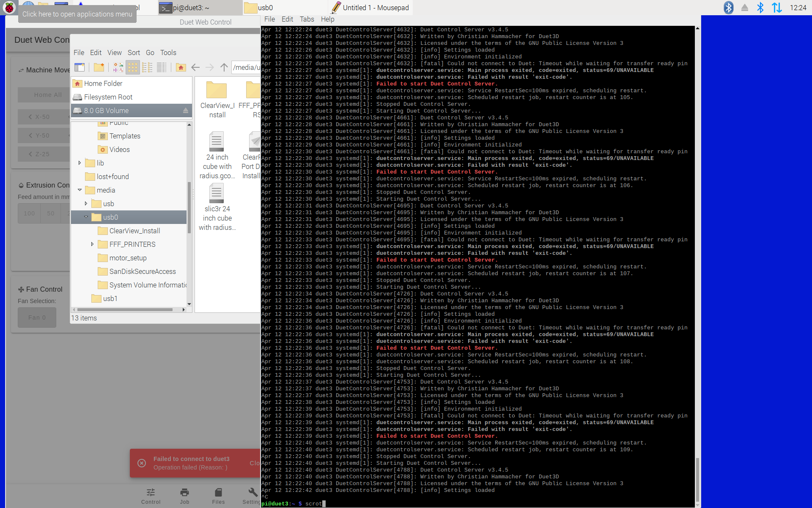
Task: Switch to thumbnail view in file manager
Action: click(x=118, y=67)
